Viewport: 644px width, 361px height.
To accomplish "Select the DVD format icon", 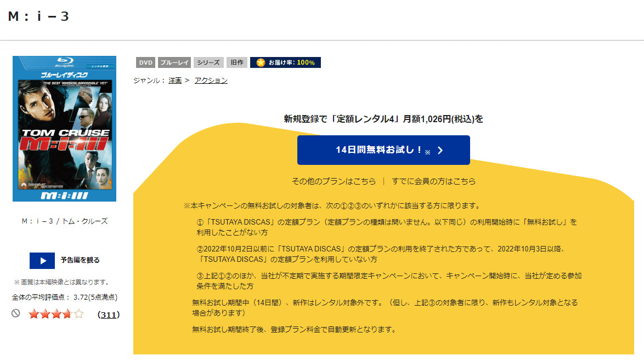I will [x=145, y=62].
